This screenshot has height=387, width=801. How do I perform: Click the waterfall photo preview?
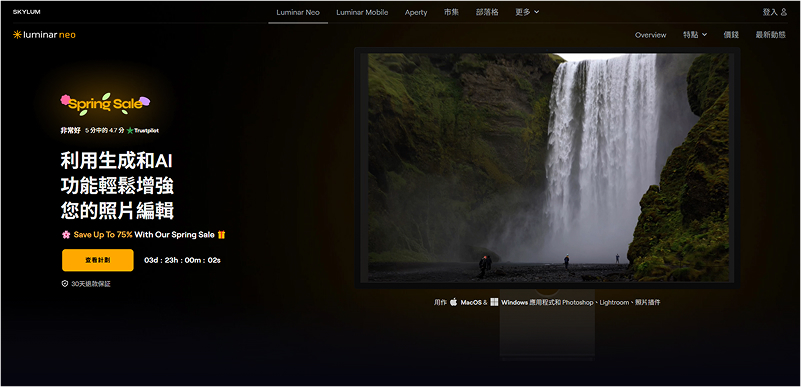[x=549, y=167]
